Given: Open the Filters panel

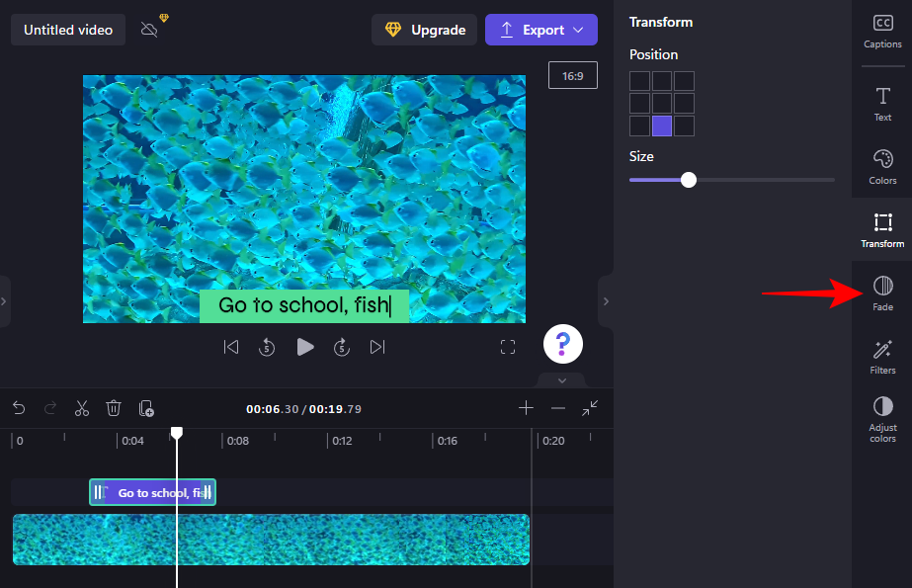Looking at the screenshot, I should pyautogui.click(x=882, y=356).
